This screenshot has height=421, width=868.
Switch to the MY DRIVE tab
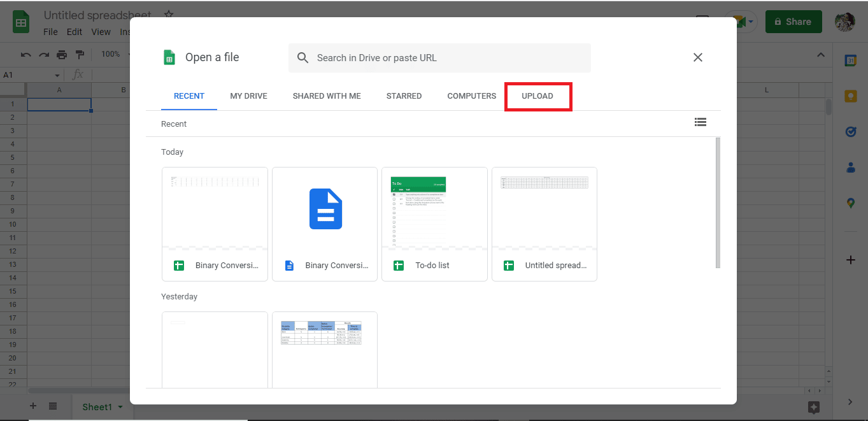248,96
